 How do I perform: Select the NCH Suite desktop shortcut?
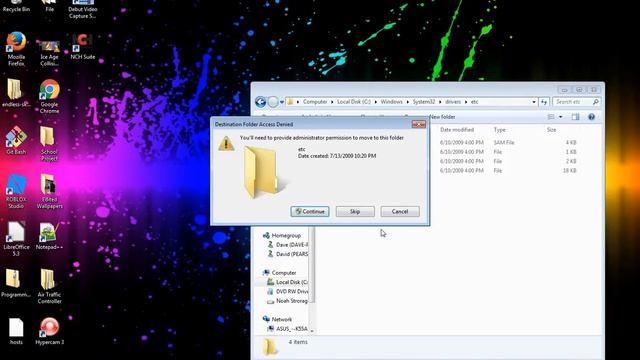pyautogui.click(x=83, y=46)
